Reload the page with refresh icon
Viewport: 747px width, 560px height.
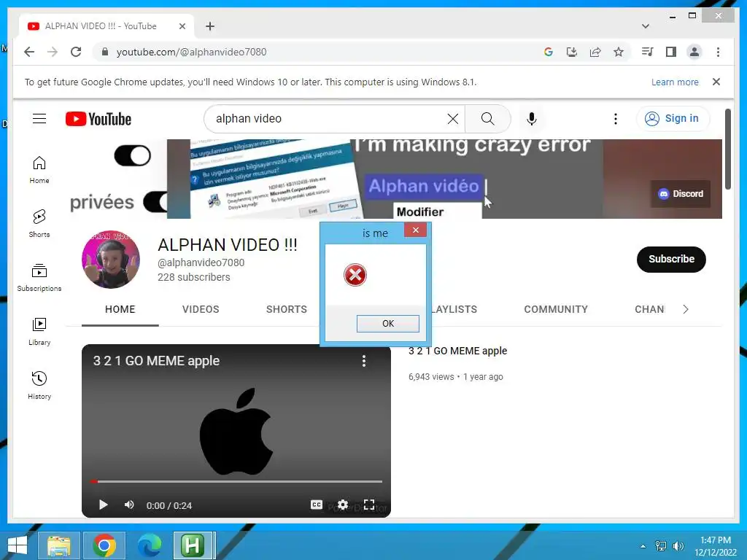point(76,52)
